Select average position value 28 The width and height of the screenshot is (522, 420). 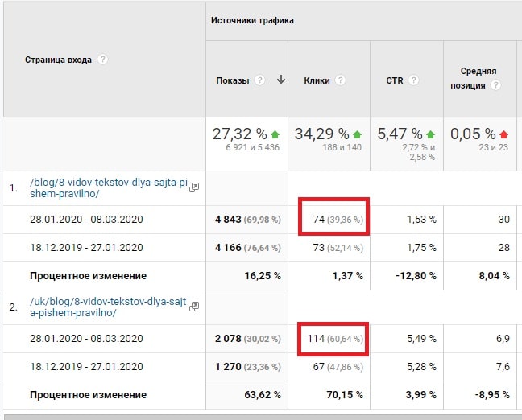pos(504,248)
